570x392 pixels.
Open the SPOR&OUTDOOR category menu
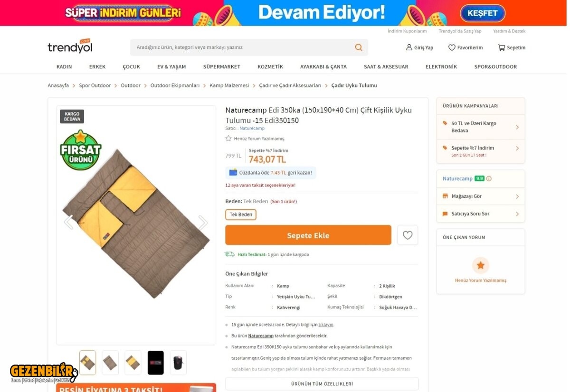[x=495, y=67]
